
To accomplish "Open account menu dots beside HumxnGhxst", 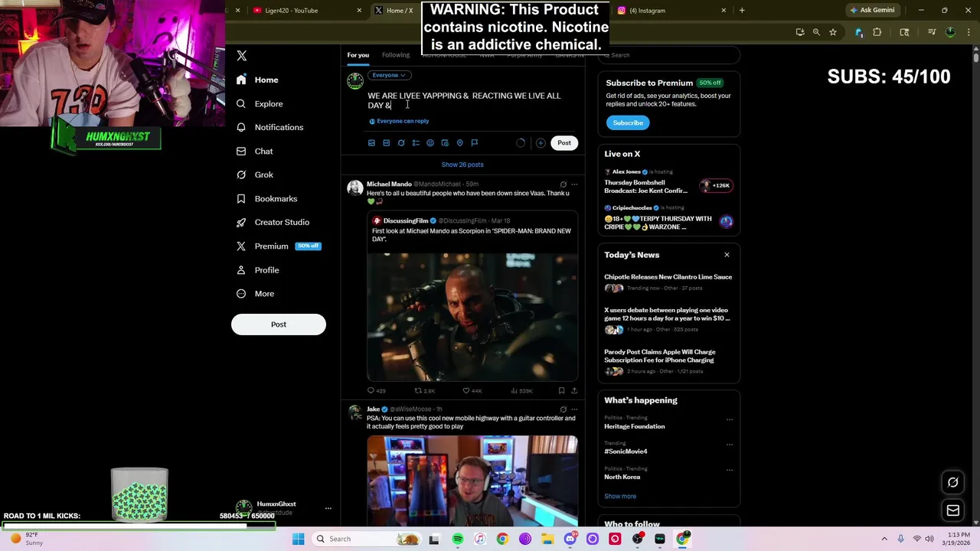I will [328, 508].
